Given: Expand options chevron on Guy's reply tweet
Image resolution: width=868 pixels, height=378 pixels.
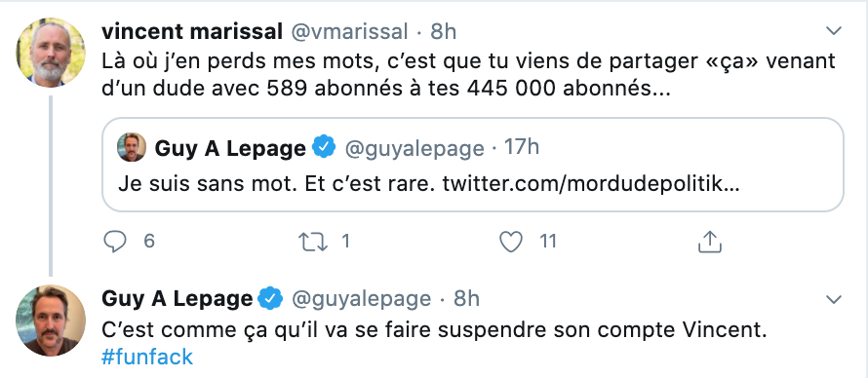Looking at the screenshot, I should (x=834, y=300).
